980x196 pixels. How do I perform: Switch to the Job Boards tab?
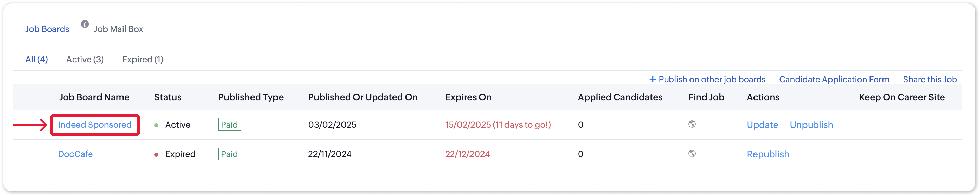(x=47, y=29)
